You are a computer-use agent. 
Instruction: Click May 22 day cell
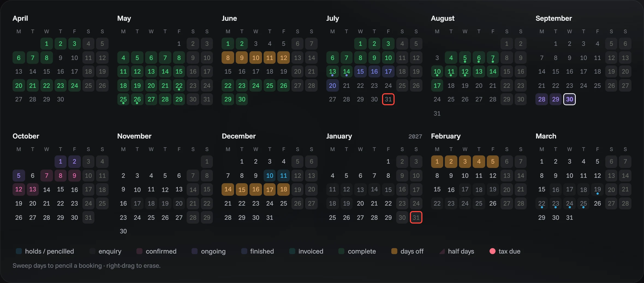pos(179,86)
